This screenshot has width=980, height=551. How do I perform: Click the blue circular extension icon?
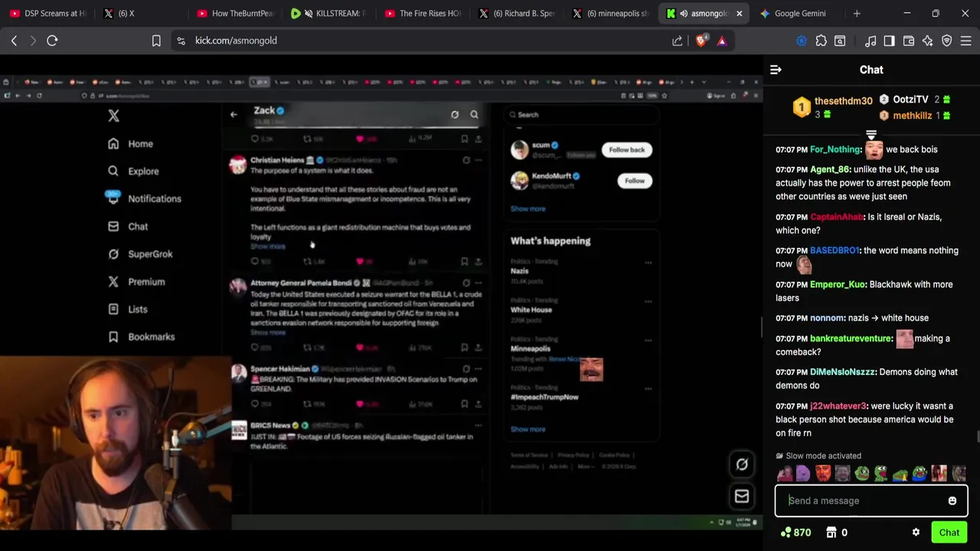pos(802,41)
